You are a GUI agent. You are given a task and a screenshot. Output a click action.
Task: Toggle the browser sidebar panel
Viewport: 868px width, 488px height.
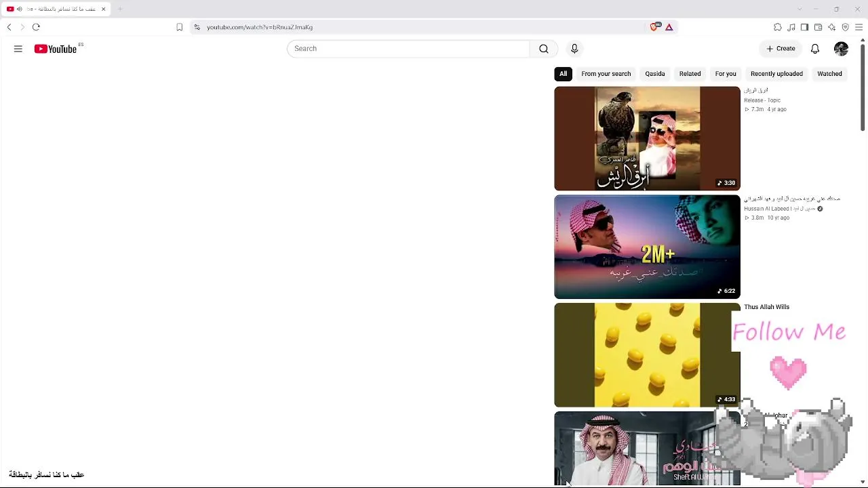pos(804,27)
